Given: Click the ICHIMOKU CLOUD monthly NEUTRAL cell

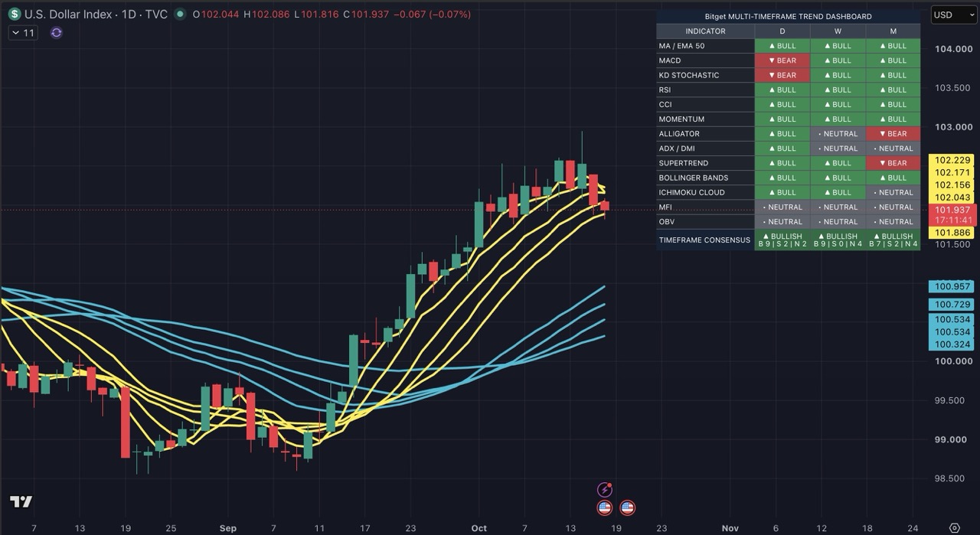Looking at the screenshot, I should pos(893,192).
